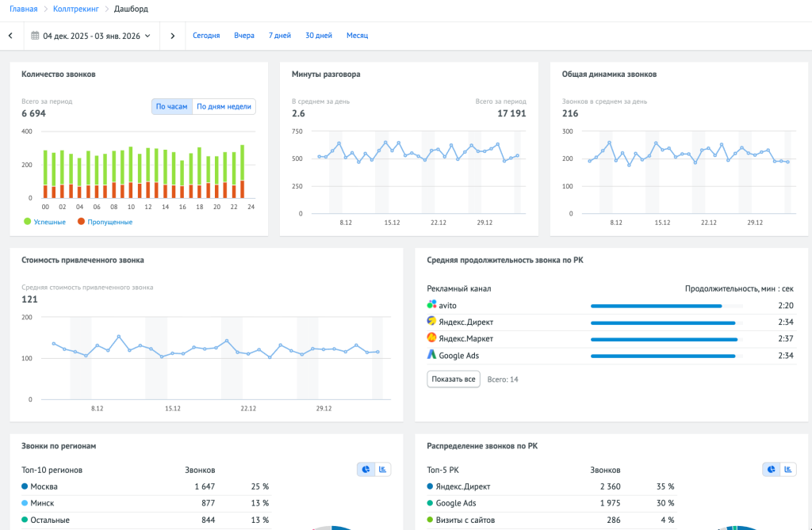Toggle the По часам calls view
Screen dimensions: 812x530
click(171, 107)
